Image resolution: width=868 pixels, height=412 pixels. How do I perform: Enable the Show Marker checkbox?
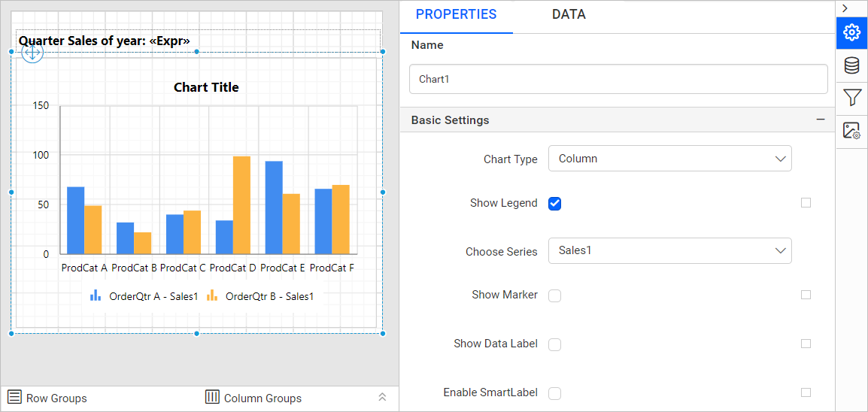[554, 296]
